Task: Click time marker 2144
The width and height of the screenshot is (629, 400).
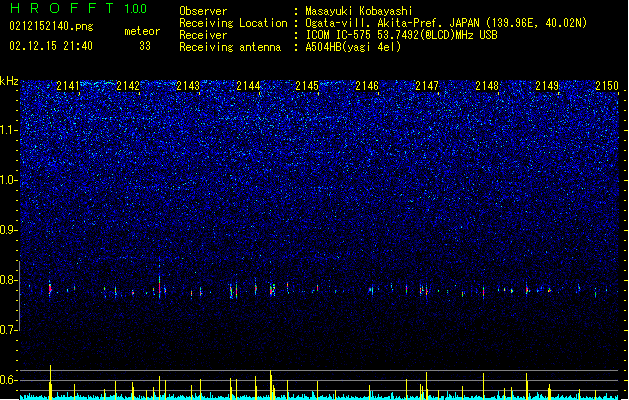Action: point(248,86)
